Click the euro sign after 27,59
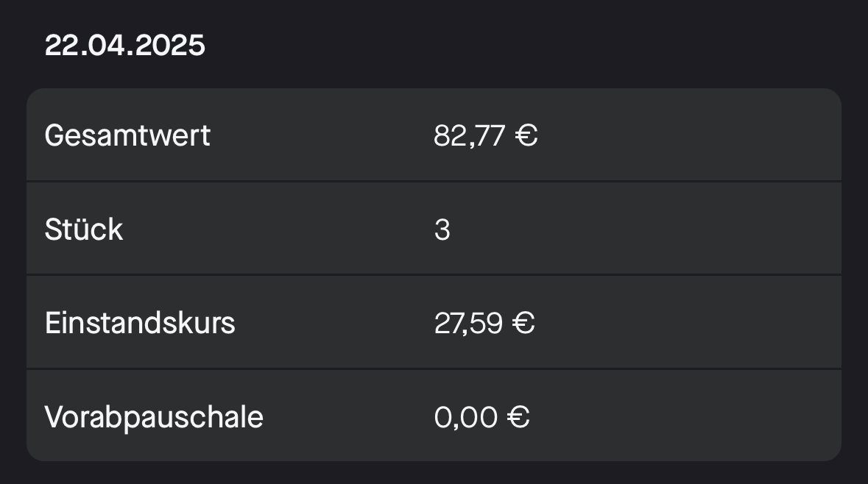Viewport: 868px width, 484px height. click(x=523, y=323)
